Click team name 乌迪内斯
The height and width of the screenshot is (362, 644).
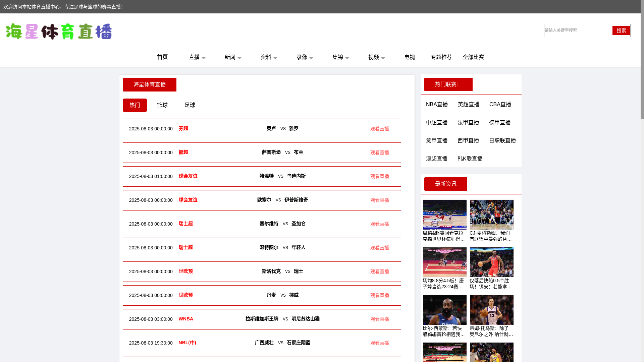[296, 176]
